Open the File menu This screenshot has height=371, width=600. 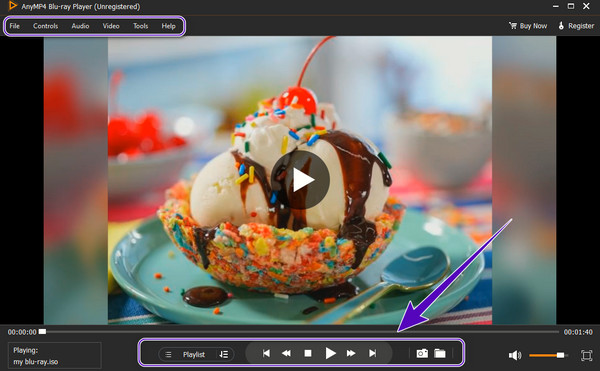pyautogui.click(x=15, y=26)
